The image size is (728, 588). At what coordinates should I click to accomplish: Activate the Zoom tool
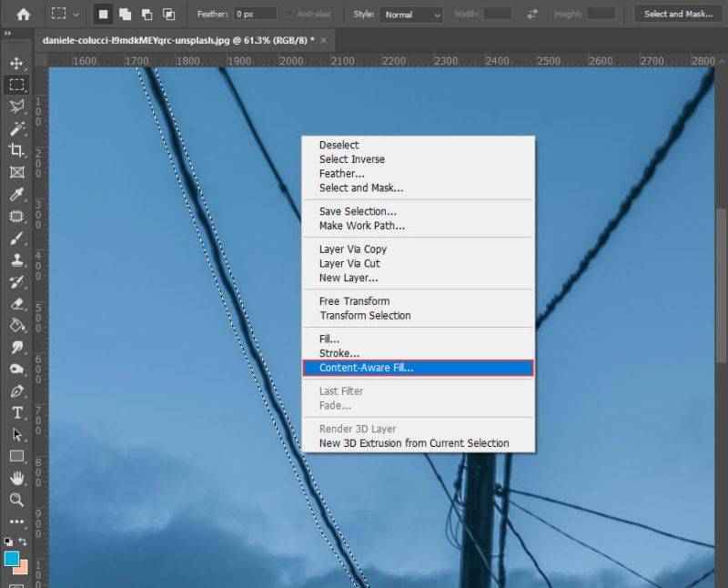[16, 500]
